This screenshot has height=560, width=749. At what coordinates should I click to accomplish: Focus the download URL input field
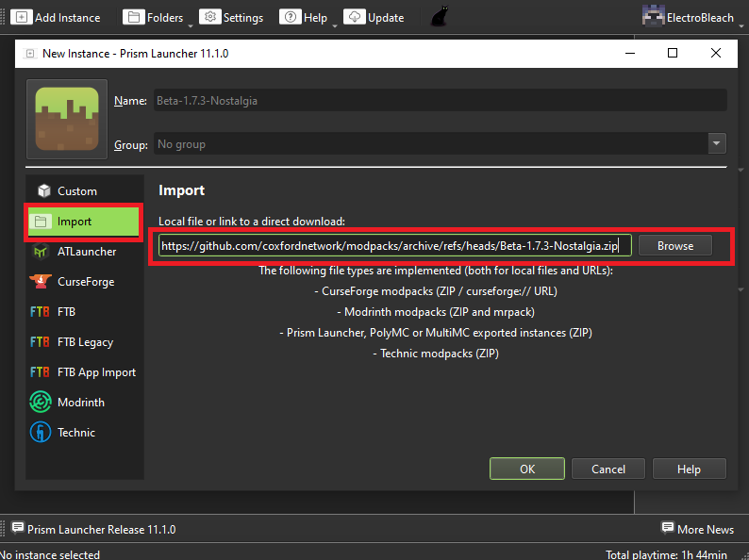(394, 245)
